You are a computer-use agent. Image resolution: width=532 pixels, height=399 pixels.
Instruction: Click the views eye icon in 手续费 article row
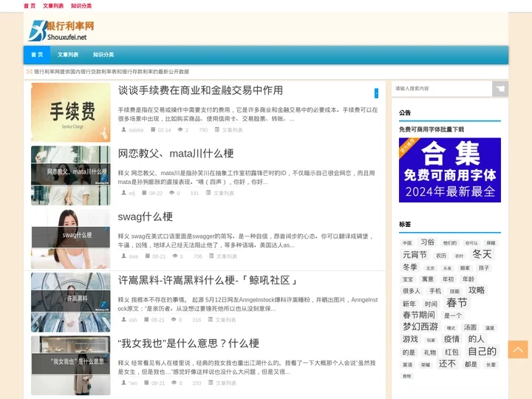(x=180, y=129)
